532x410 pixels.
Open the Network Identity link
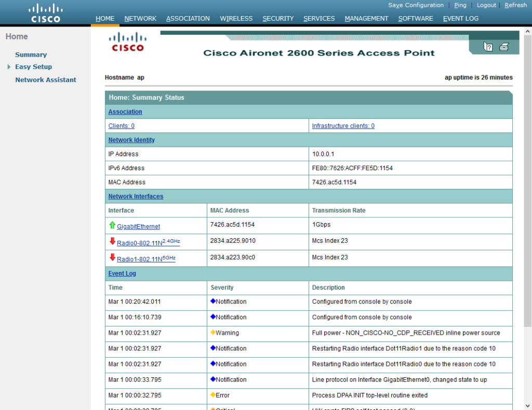point(131,140)
